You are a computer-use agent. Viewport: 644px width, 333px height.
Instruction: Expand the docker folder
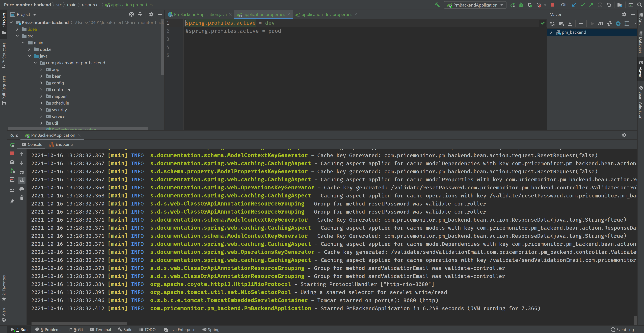(29, 49)
